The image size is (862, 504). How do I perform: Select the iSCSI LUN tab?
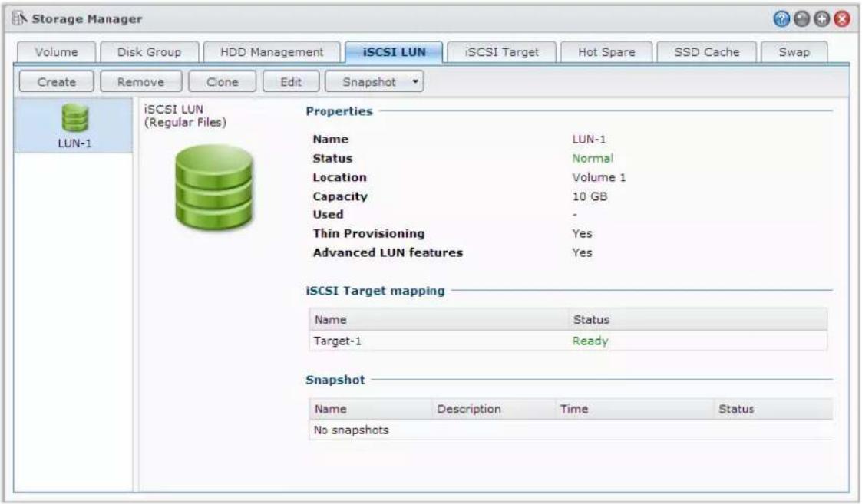(394, 52)
